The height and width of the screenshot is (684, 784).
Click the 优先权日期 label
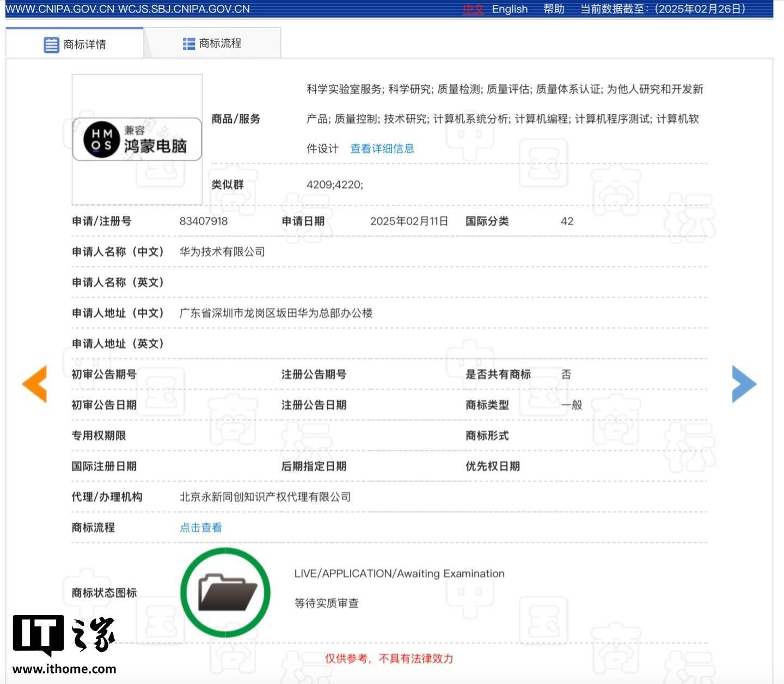pyautogui.click(x=493, y=466)
